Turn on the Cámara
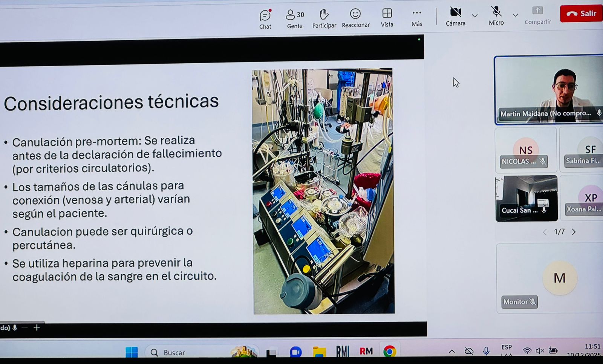The width and height of the screenshot is (603, 364). tap(455, 17)
